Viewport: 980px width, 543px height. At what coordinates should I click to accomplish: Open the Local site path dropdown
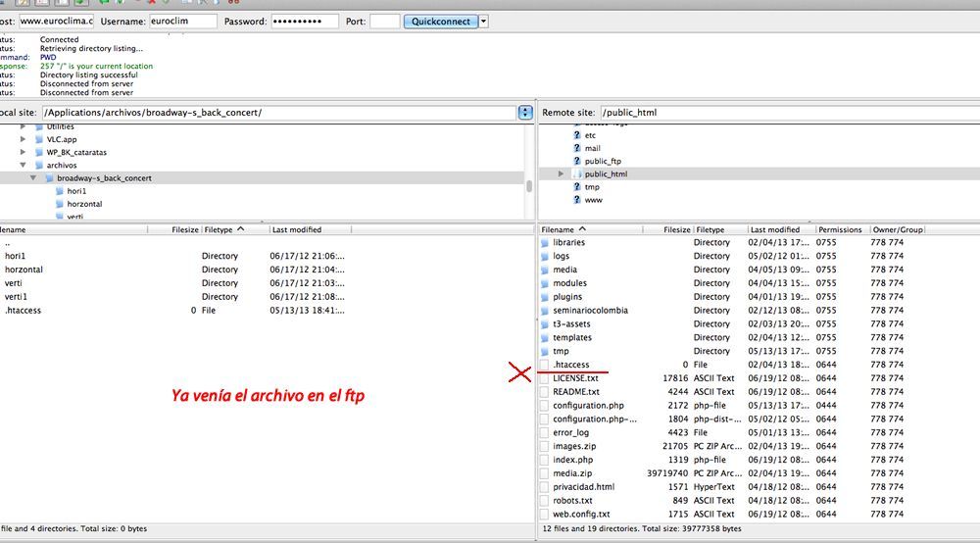tap(525, 113)
